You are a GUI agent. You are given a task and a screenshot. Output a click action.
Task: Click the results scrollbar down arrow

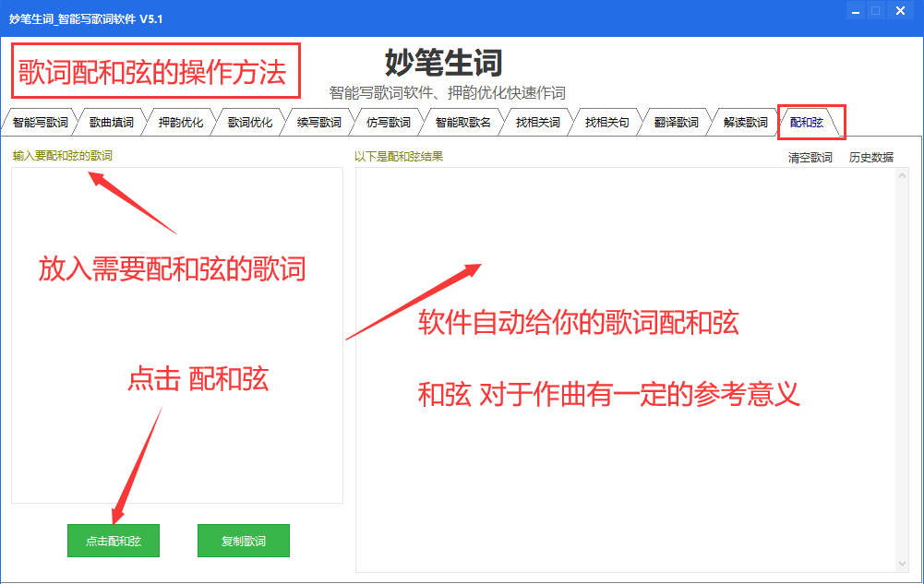click(x=902, y=564)
